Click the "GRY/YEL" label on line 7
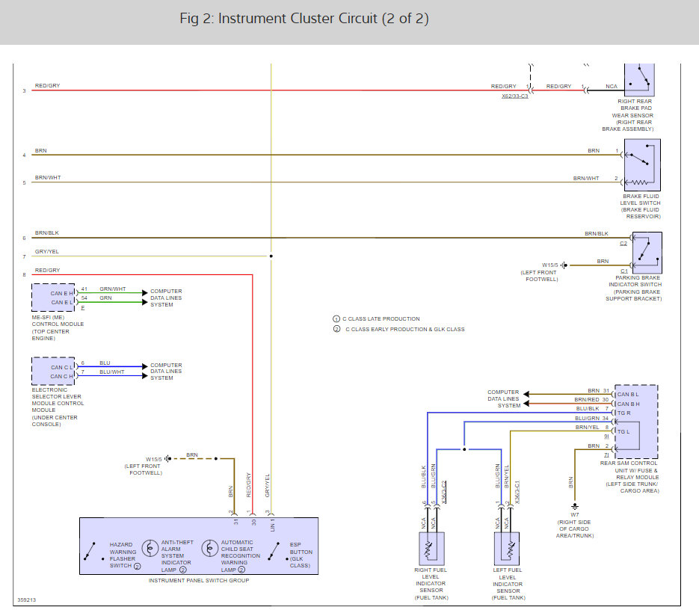The height and width of the screenshot is (616, 699). coord(47,252)
